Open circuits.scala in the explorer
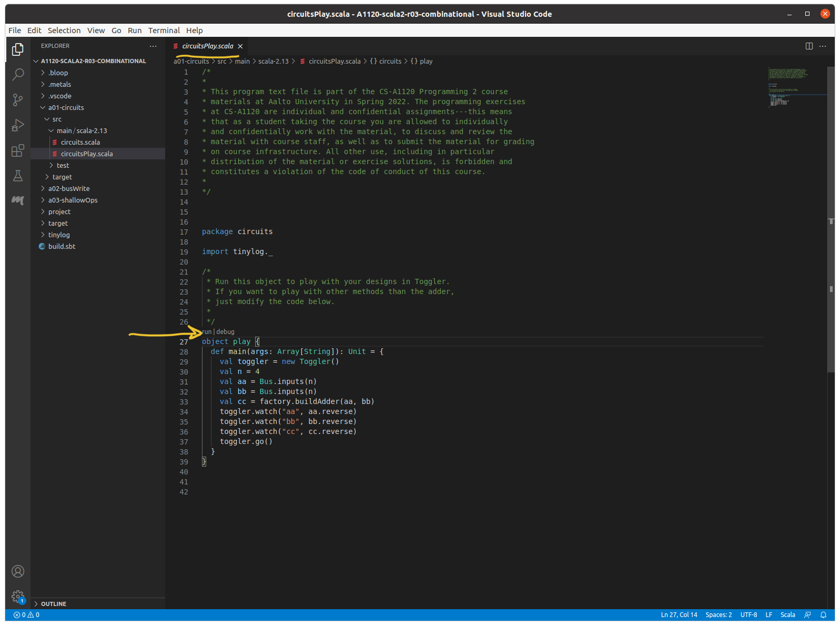The image size is (840, 626). point(80,142)
